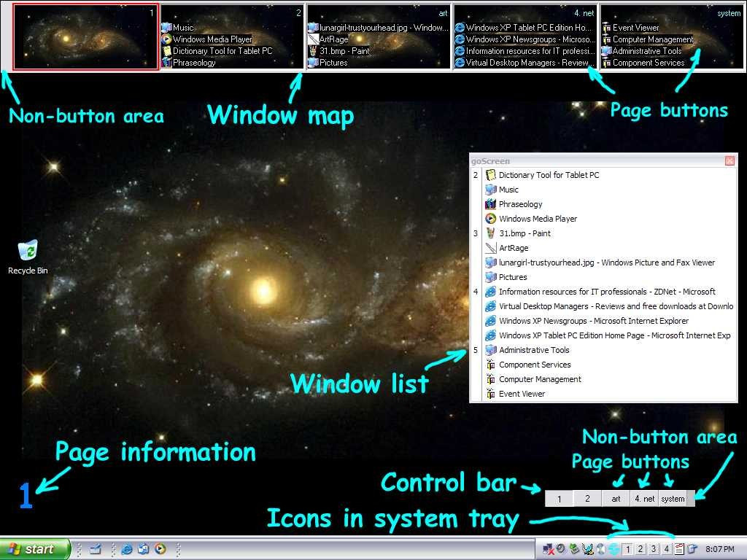
Task: Close the goScreen window list
Action: (729, 161)
